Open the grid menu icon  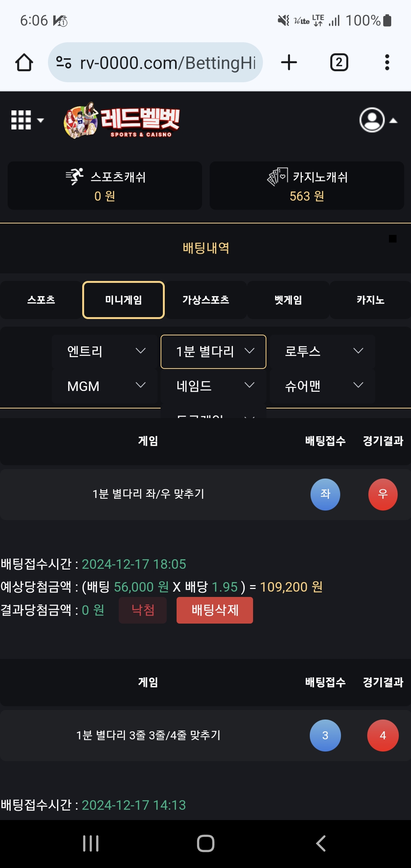pos(27,120)
